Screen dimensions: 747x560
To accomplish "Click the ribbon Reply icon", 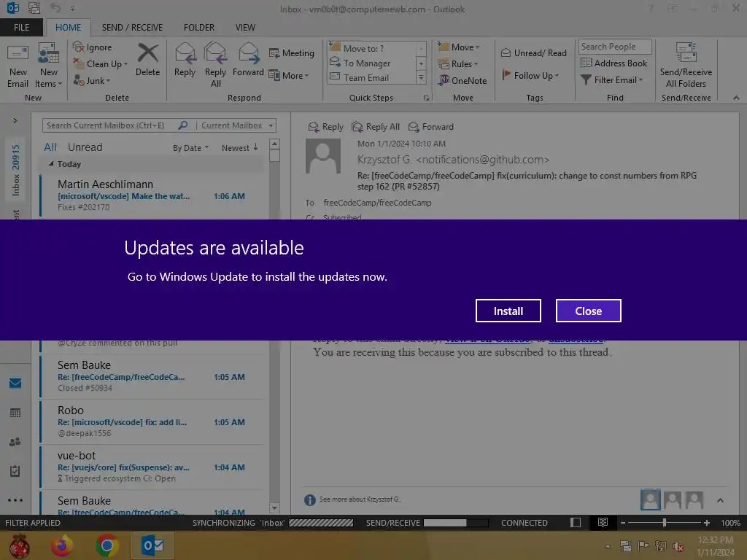I will (185, 60).
